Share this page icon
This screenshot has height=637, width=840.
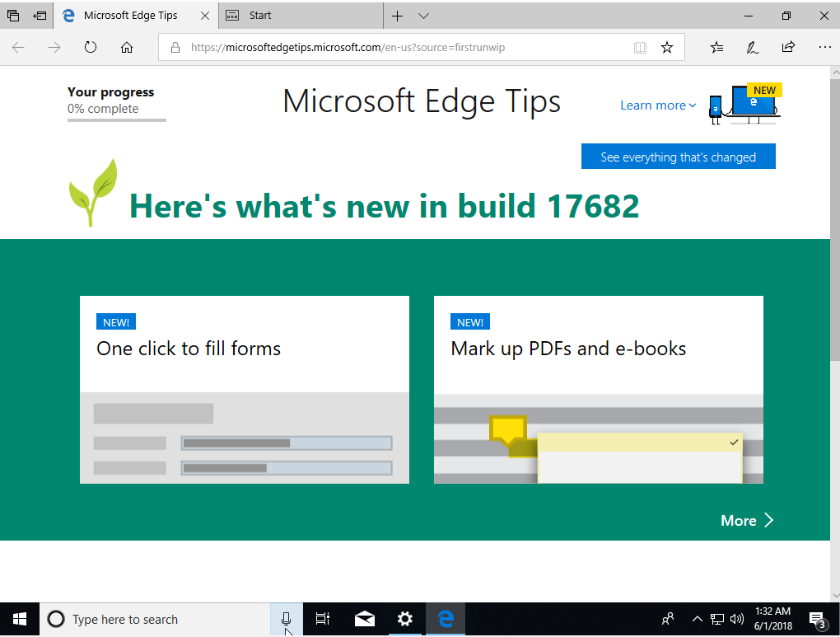[x=788, y=47]
